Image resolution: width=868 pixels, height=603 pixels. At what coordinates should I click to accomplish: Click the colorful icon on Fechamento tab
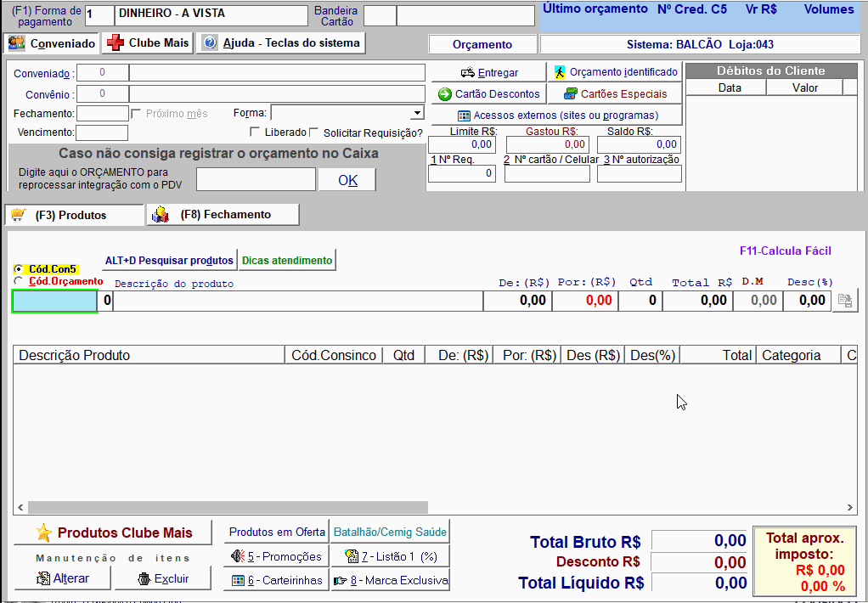click(x=161, y=215)
